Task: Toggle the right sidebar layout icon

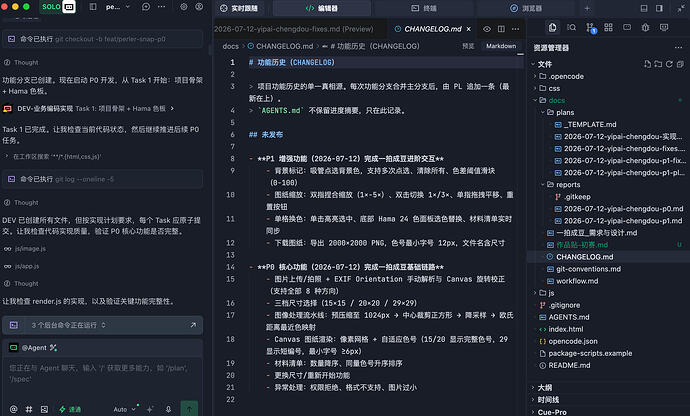Action: point(659,8)
